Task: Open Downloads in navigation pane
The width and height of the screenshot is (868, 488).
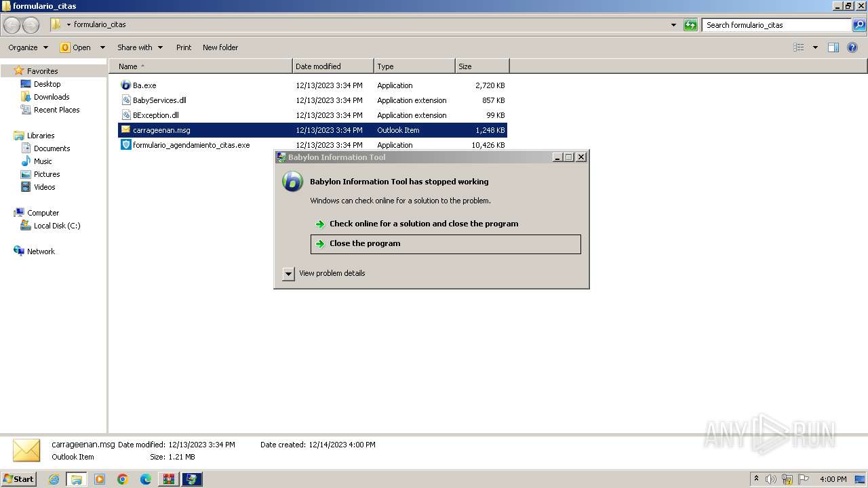Action: pyautogui.click(x=52, y=97)
